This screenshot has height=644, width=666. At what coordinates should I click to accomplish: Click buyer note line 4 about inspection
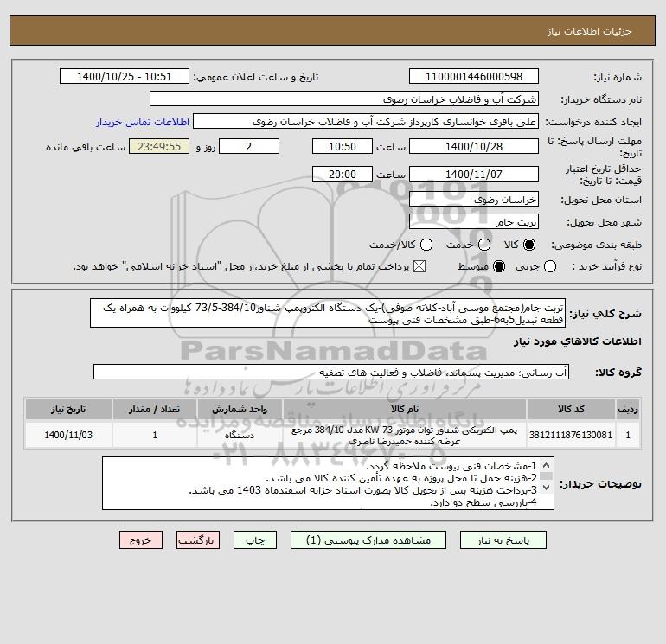click(483, 502)
